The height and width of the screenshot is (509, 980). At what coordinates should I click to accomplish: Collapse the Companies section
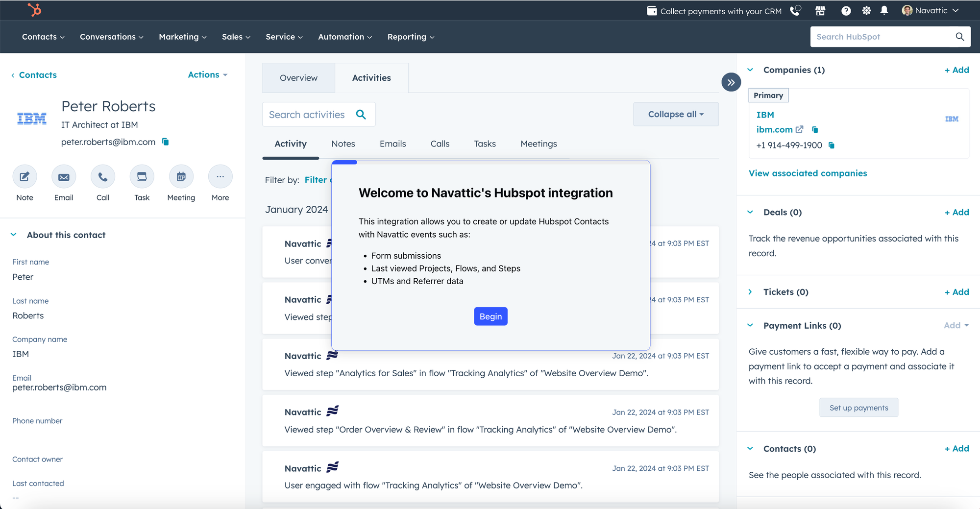click(750, 70)
